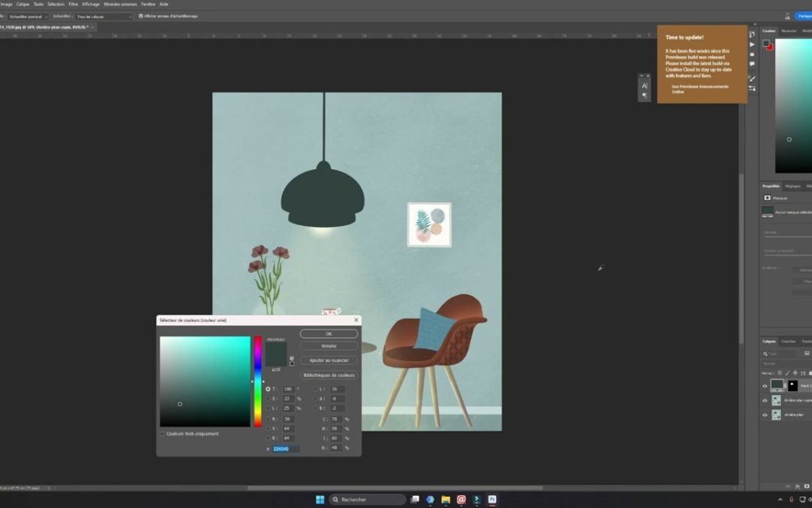This screenshot has width=812, height=508.
Task: Open Photoshop from the taskbar
Action: click(492, 500)
